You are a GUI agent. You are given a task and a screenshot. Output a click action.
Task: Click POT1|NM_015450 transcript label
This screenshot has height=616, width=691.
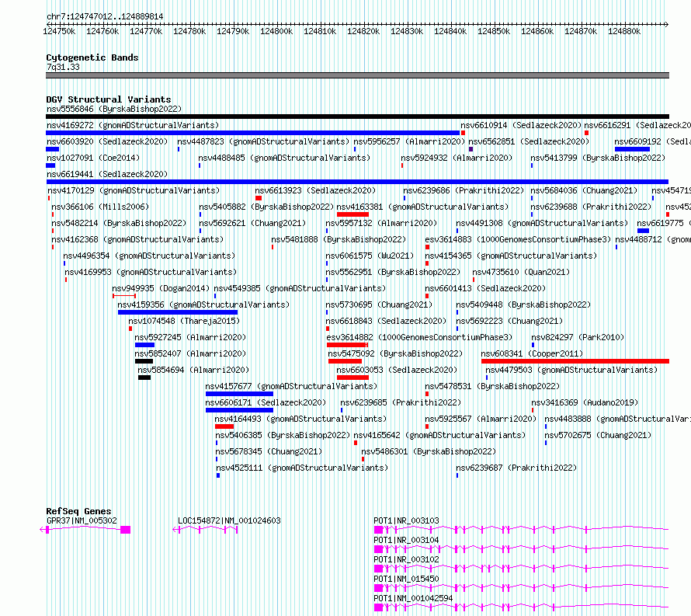pos(406,579)
